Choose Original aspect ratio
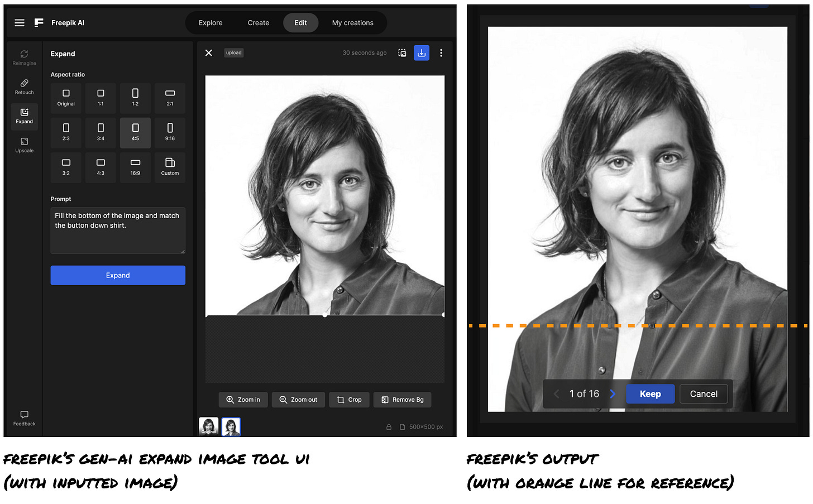Viewport: 813px width, 504px height. 66,98
